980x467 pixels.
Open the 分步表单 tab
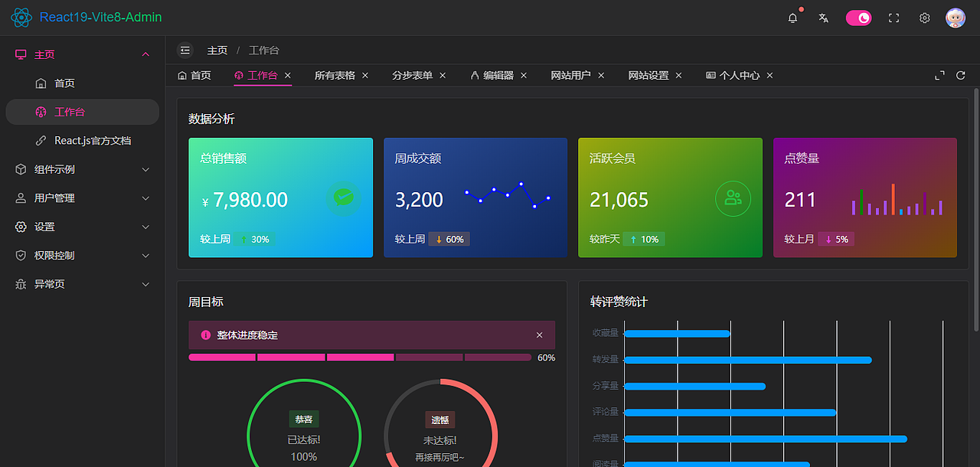tap(412, 75)
